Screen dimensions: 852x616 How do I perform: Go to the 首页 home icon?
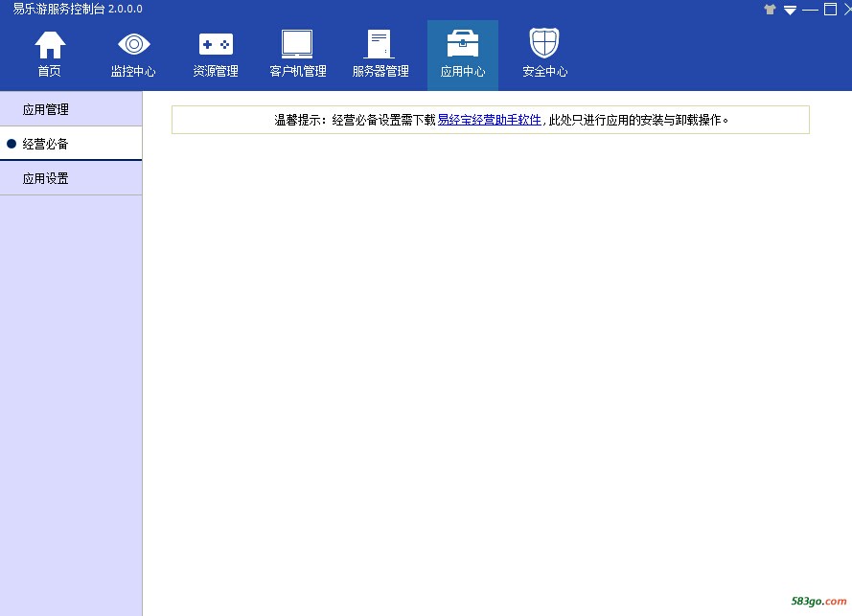coord(50,44)
